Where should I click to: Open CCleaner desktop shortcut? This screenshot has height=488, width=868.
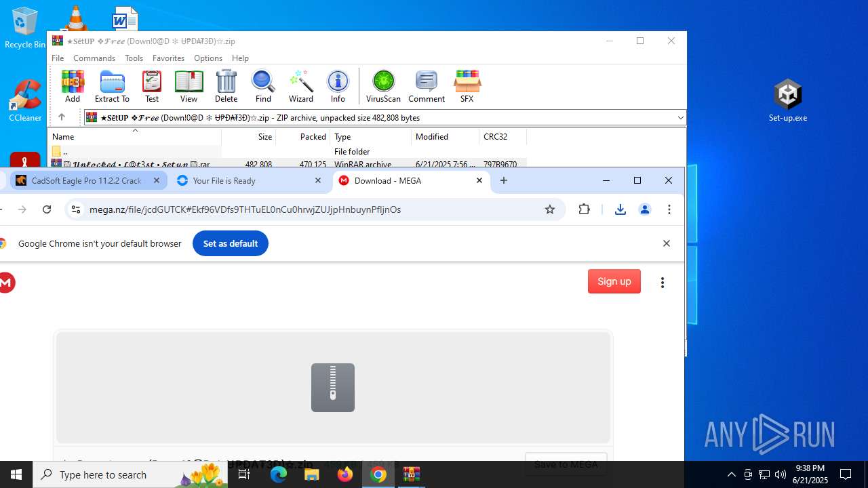[25, 100]
